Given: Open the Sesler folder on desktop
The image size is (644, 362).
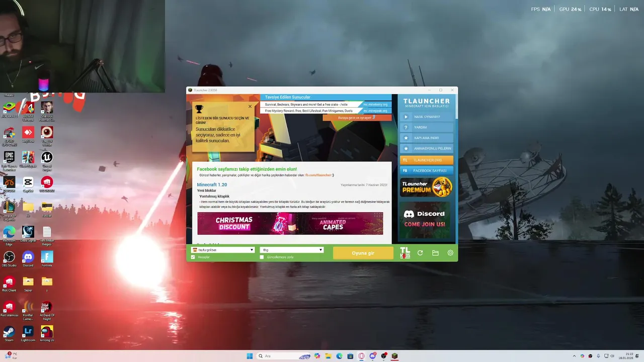Looking at the screenshot, I should [x=28, y=284].
